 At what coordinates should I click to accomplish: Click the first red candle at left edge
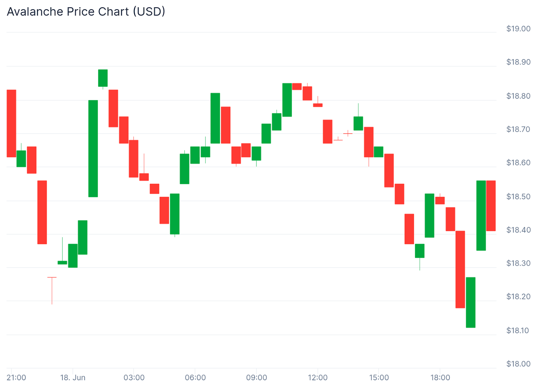(11, 123)
